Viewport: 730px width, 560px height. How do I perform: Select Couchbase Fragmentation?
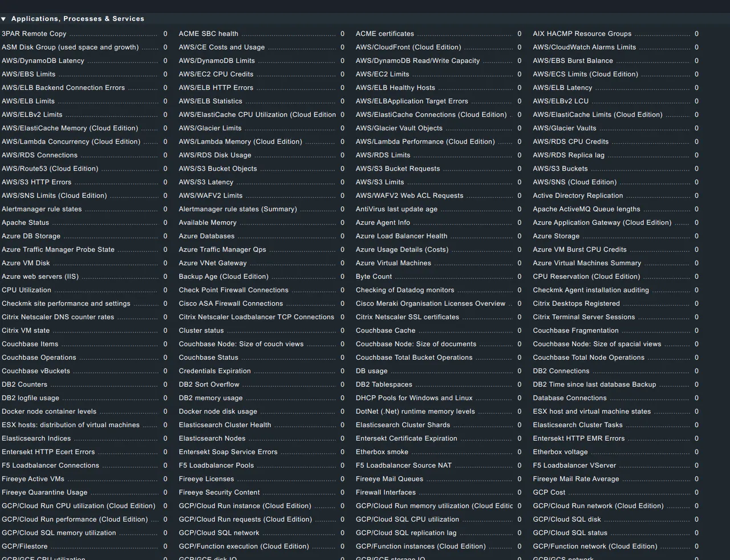pos(575,331)
